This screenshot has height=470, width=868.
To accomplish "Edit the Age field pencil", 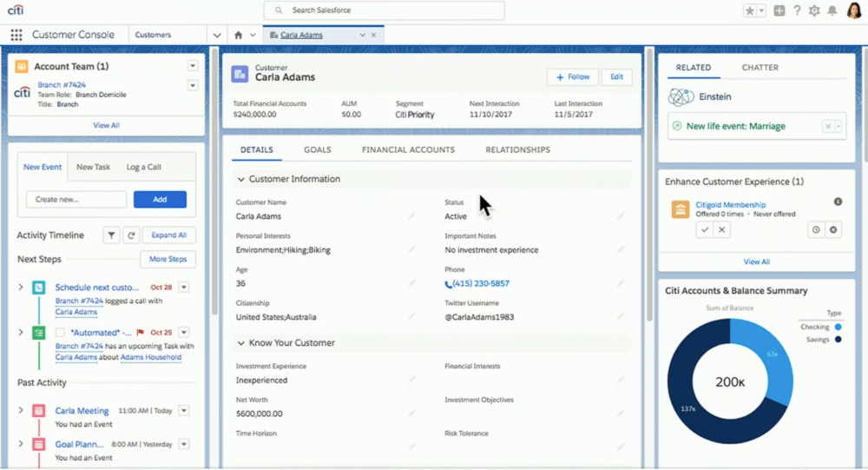I will pyautogui.click(x=411, y=282).
